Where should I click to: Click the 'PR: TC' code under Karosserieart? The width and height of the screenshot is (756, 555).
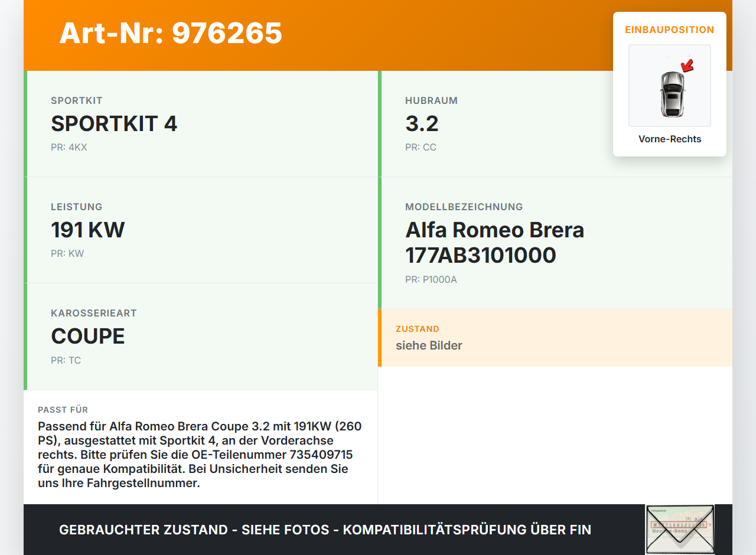tap(66, 360)
